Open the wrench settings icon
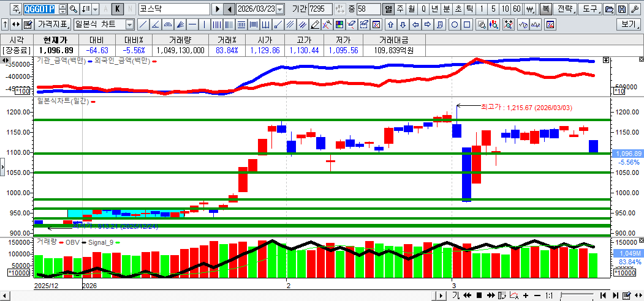The width and height of the screenshot is (644, 301). [x=634, y=9]
